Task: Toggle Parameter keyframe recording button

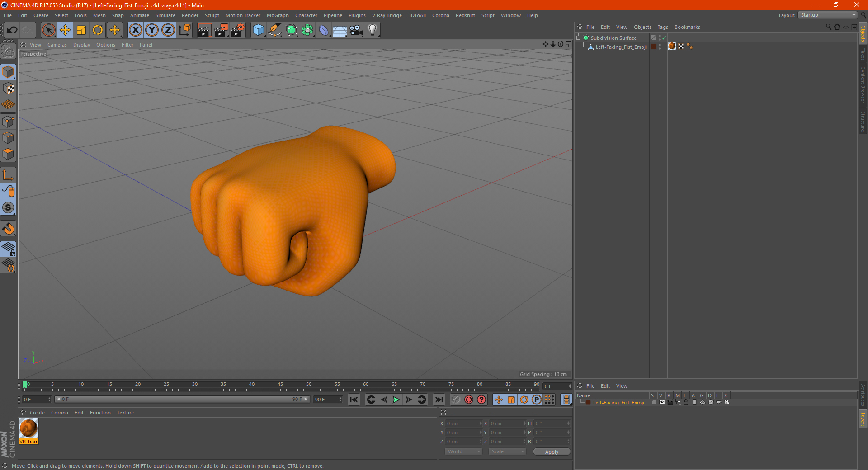Action: [537, 399]
